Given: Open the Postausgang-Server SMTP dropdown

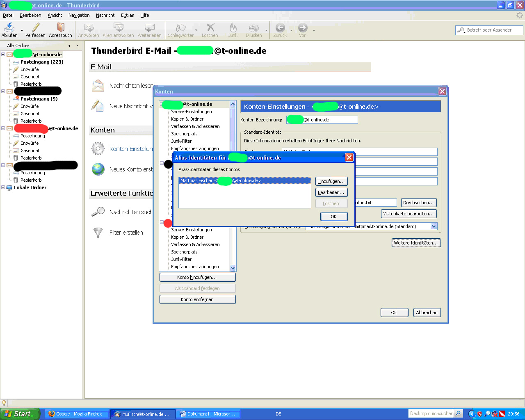Looking at the screenshot, I should tap(434, 226).
